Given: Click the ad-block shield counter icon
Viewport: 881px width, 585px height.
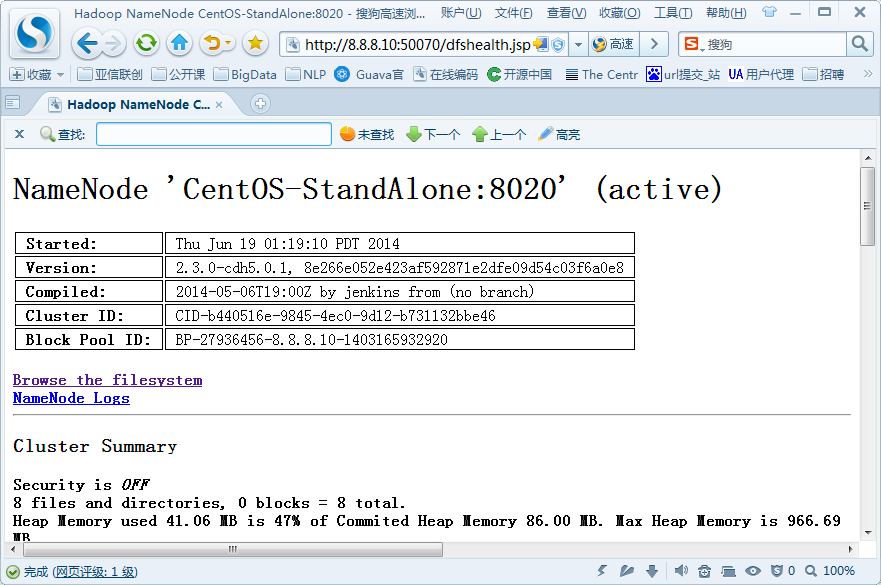Looking at the screenshot, I should 783,571.
